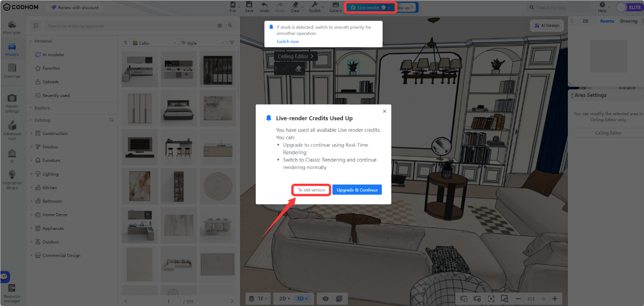Click the sort order icon
The image size is (644, 306).
[126, 43]
